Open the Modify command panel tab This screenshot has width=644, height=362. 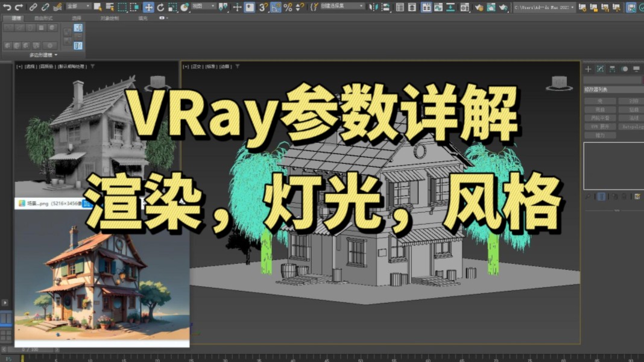[600, 69]
